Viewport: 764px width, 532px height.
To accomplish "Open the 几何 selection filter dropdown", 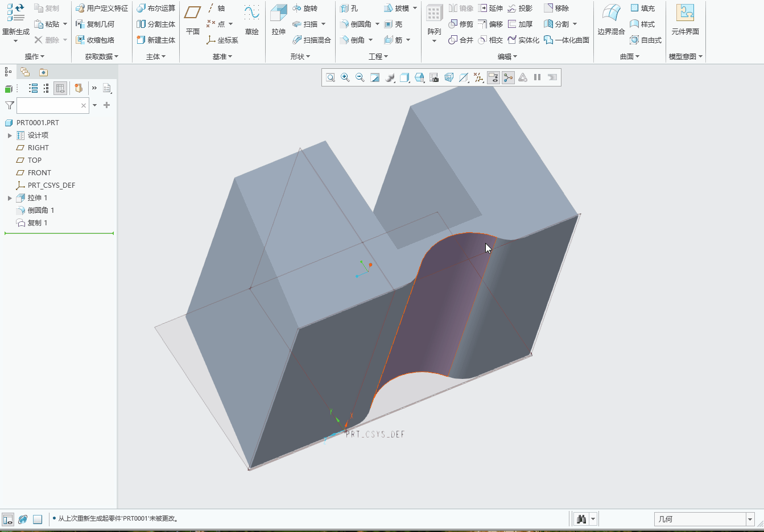I will click(x=751, y=518).
